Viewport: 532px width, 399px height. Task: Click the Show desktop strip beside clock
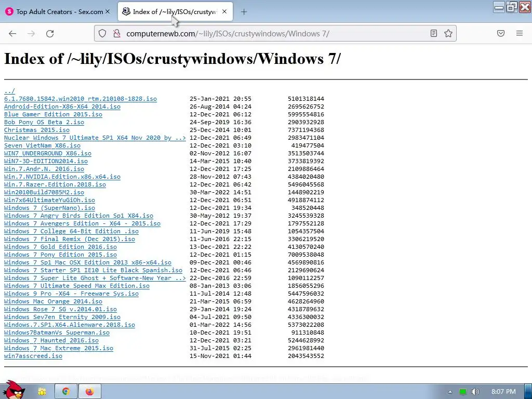click(528, 392)
